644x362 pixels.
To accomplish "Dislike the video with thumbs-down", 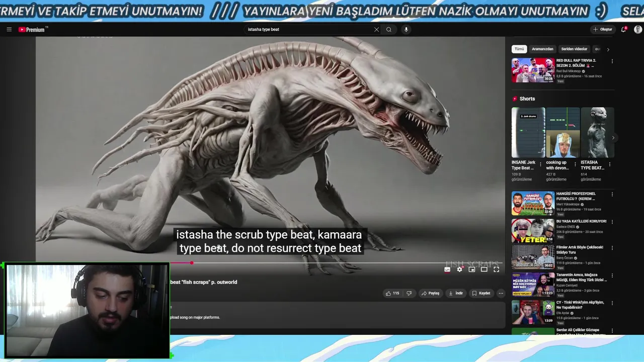I will tap(409, 293).
